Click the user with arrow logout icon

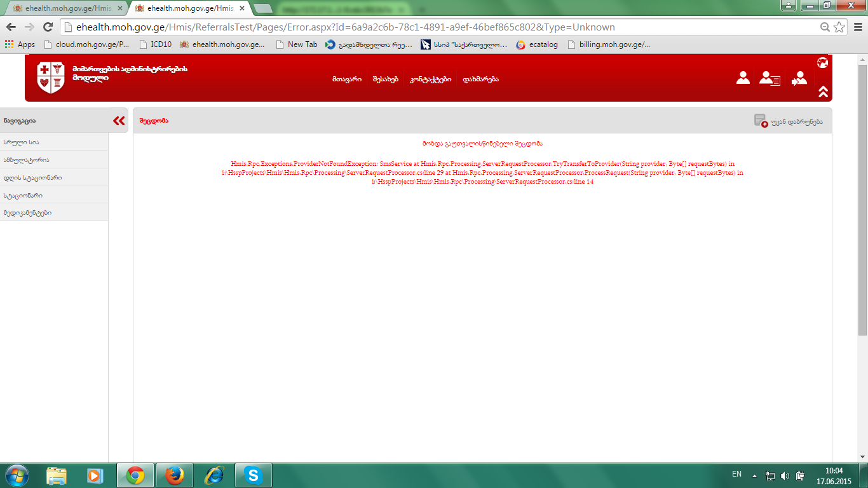click(x=799, y=78)
